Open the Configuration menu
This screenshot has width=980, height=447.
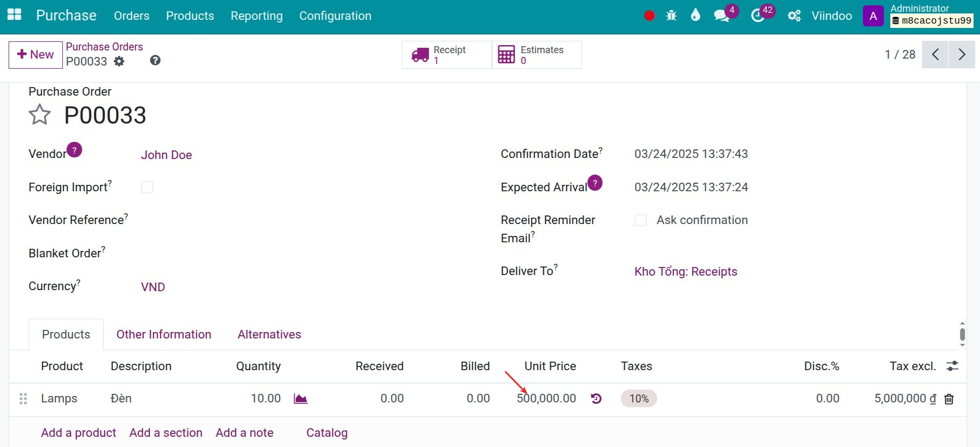[x=335, y=16]
